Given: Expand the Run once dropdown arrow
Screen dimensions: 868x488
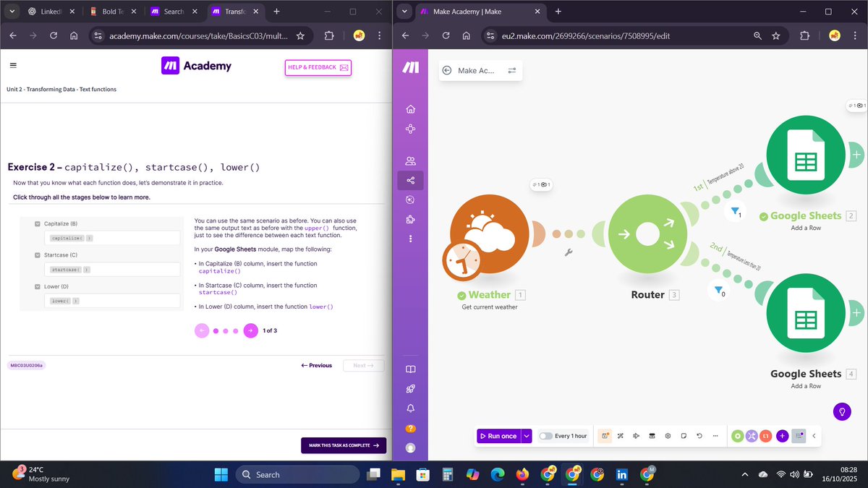Looking at the screenshot, I should pyautogui.click(x=527, y=436).
